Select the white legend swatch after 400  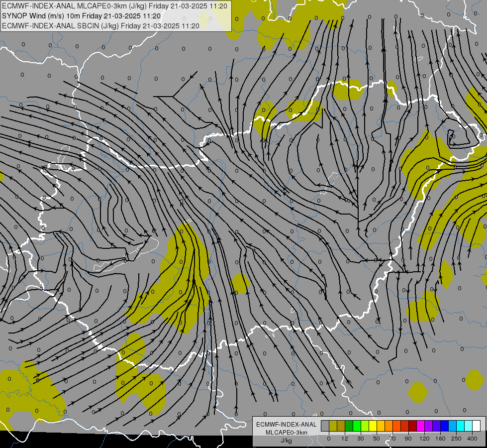pos(477,426)
